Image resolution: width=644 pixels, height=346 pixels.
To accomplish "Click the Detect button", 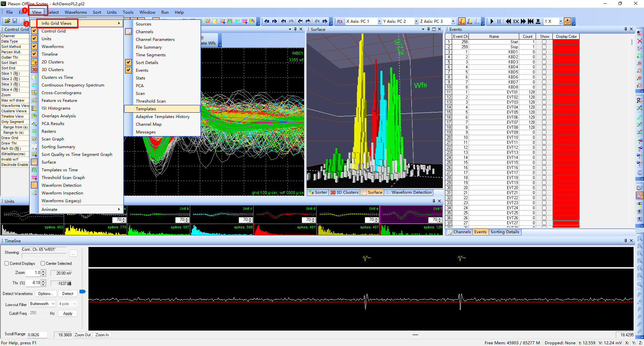I will (x=68, y=294).
